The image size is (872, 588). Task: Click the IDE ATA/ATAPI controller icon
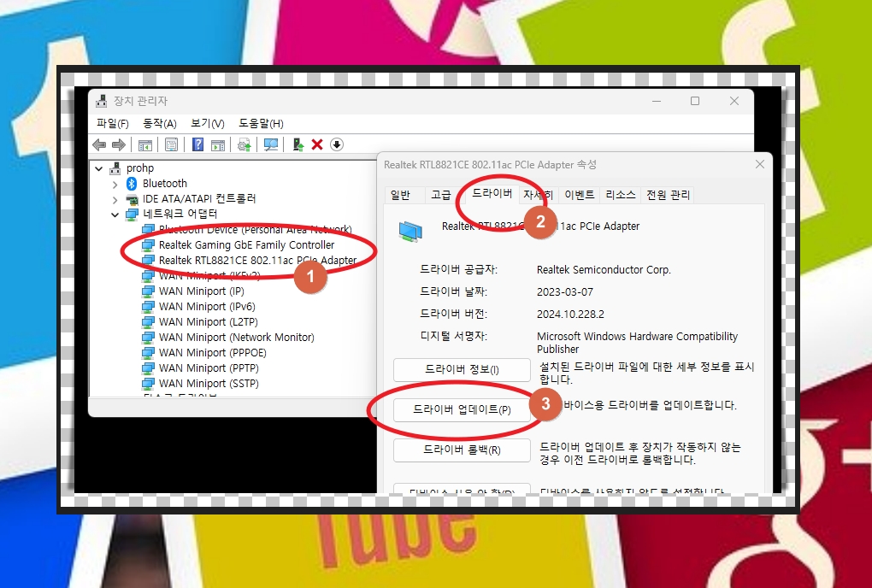coord(132,199)
